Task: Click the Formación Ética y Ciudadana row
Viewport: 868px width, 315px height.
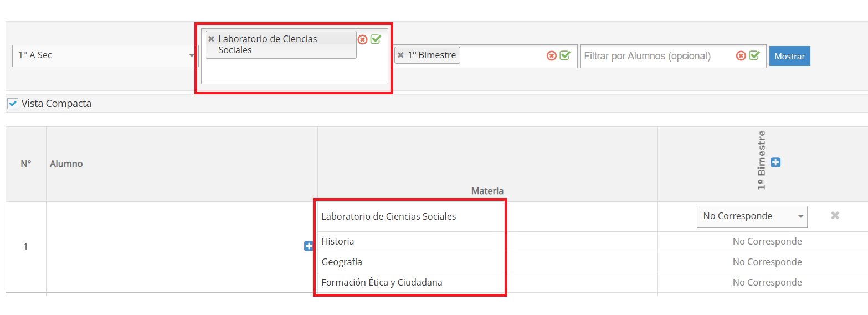Action: pyautogui.click(x=382, y=282)
